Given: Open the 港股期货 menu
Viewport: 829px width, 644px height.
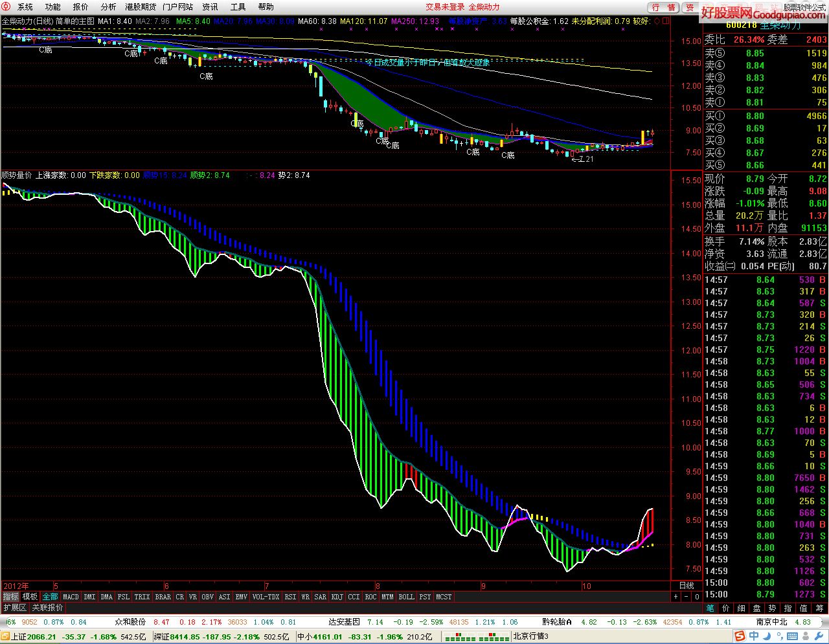Looking at the screenshot, I should 141,6.
